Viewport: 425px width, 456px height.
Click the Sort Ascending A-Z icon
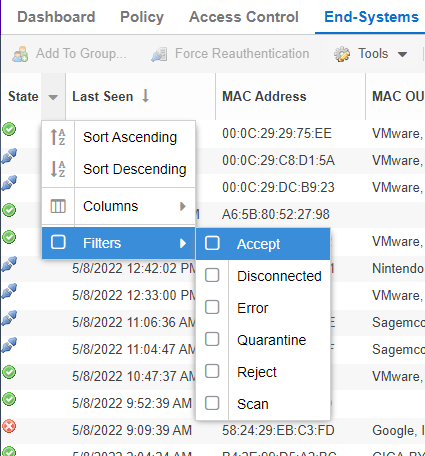coord(58,137)
